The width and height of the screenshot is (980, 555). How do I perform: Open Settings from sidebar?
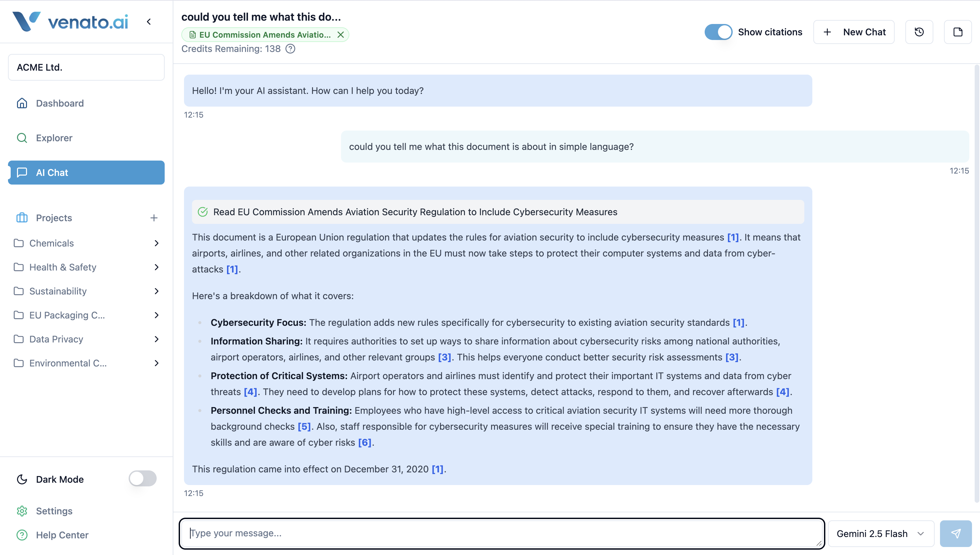click(x=54, y=511)
